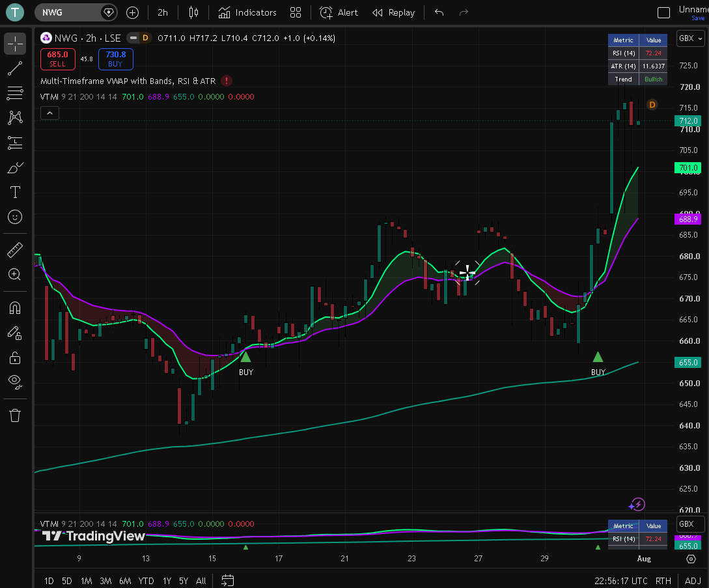Viewport: 709px width, 588px height.
Task: Open the forecasting and measurement tools
Action: click(x=15, y=143)
